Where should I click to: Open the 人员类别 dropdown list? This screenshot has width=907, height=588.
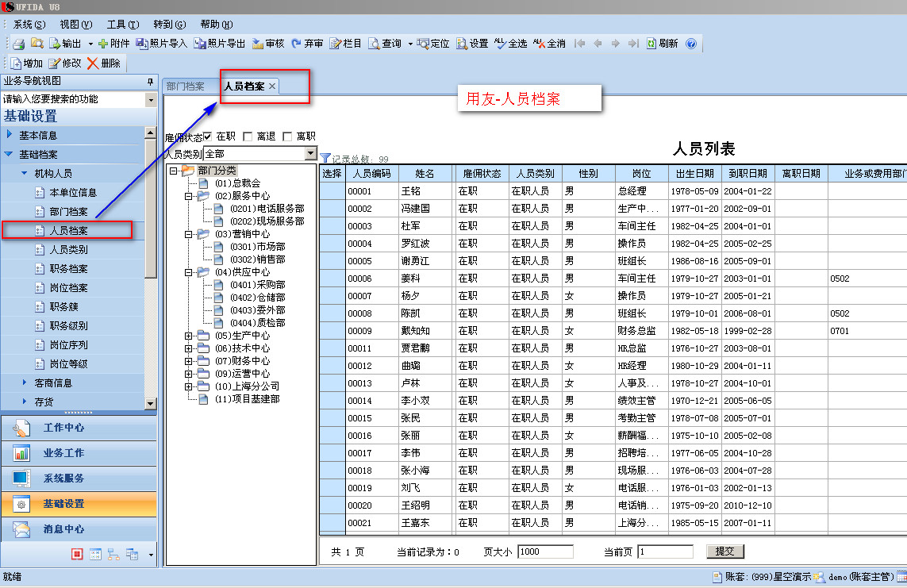pyautogui.click(x=310, y=154)
